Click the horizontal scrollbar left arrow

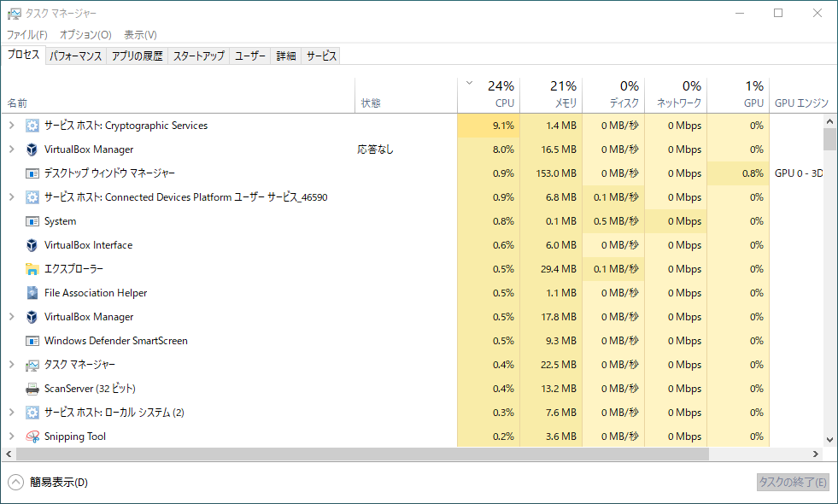(x=8, y=454)
